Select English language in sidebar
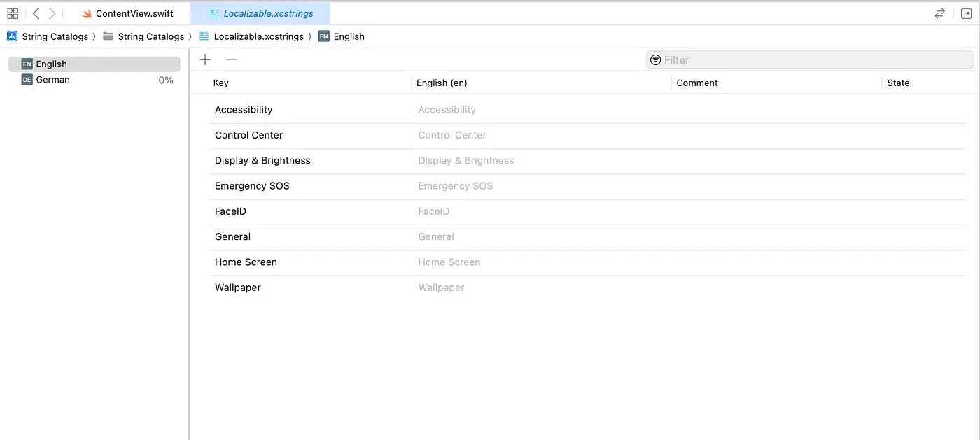The height and width of the screenshot is (440, 980). tap(52, 64)
